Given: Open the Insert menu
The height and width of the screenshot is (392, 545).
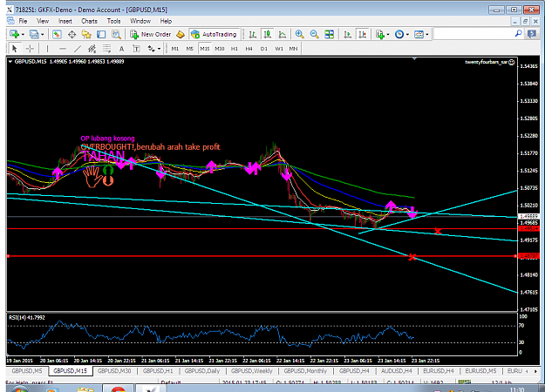Looking at the screenshot, I should pos(65,21).
